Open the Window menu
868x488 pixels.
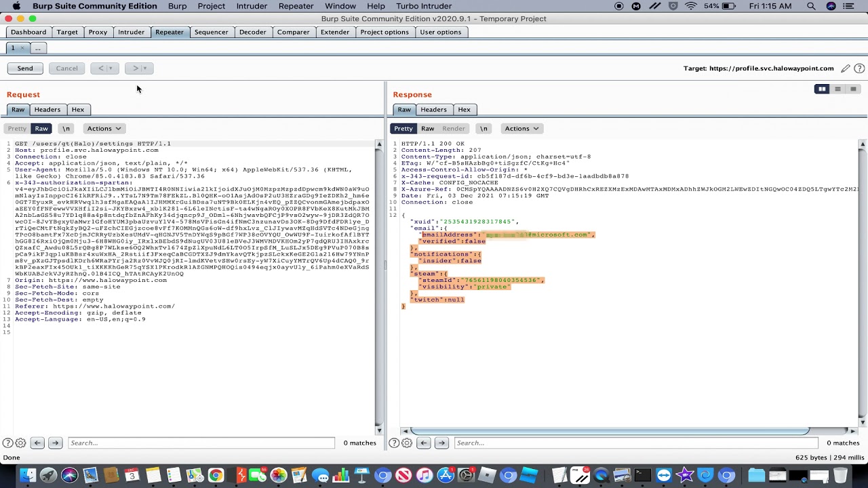coord(340,6)
